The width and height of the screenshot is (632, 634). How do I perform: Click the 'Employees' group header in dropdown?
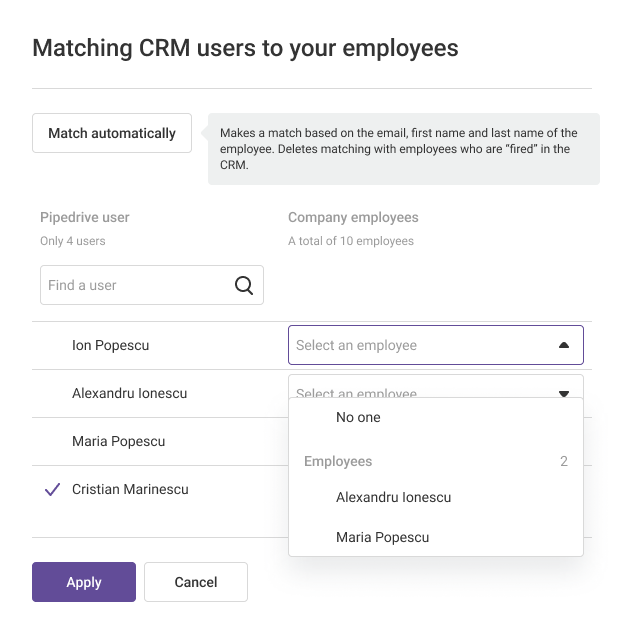click(x=338, y=461)
